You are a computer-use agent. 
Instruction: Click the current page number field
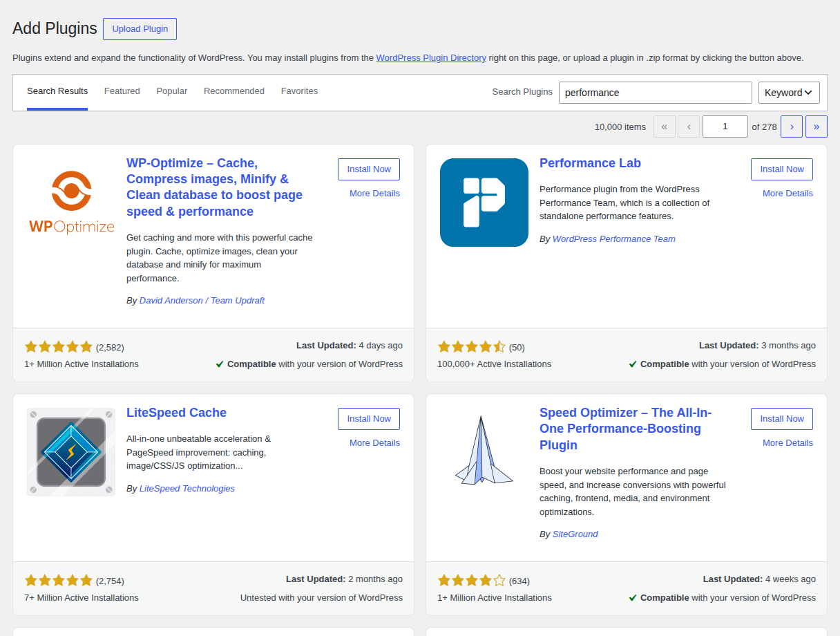(x=725, y=127)
